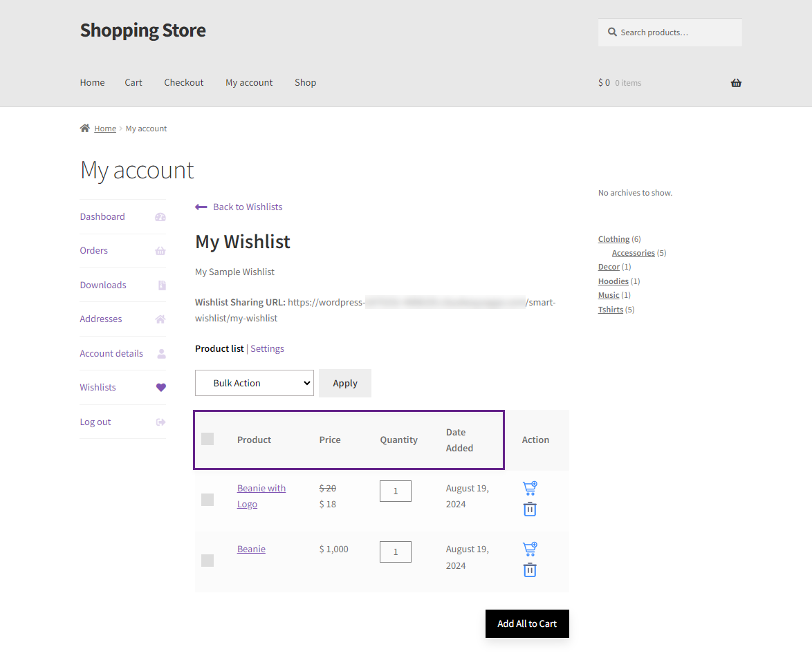Click the Log out arrow icon
This screenshot has height=658, width=812.
[161, 422]
